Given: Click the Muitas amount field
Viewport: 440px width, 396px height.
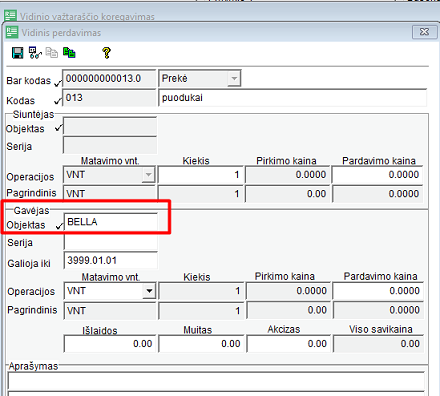Looking at the screenshot, I should pos(201,344).
